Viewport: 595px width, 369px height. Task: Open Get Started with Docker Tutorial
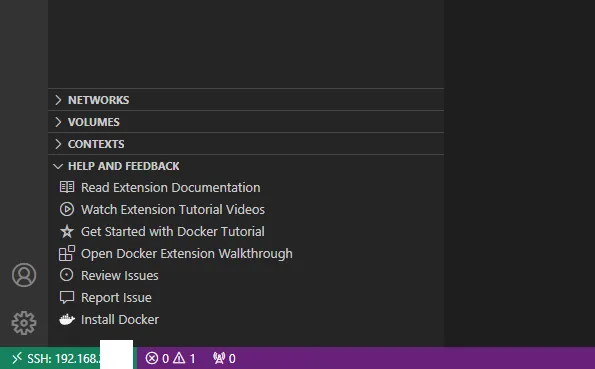pyautogui.click(x=173, y=232)
